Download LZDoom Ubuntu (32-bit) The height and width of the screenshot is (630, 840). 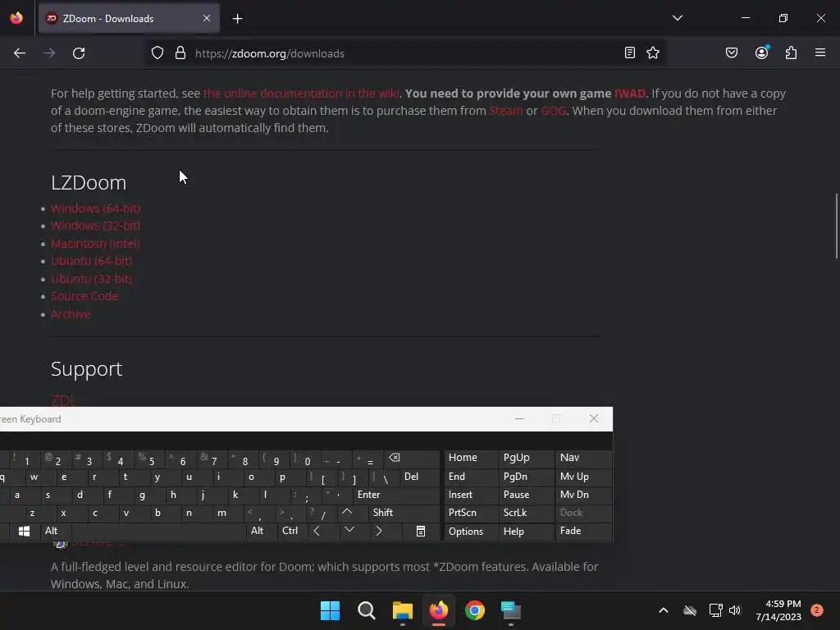pos(92,279)
